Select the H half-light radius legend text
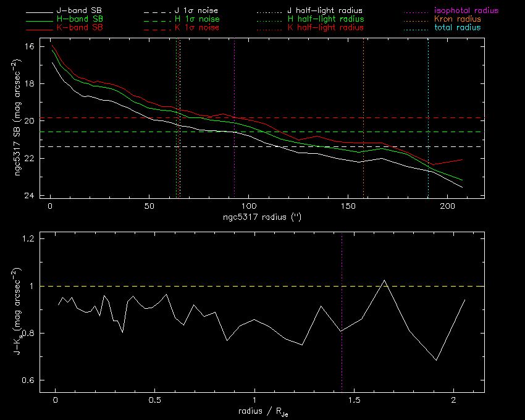The image size is (525, 420). tap(325, 19)
